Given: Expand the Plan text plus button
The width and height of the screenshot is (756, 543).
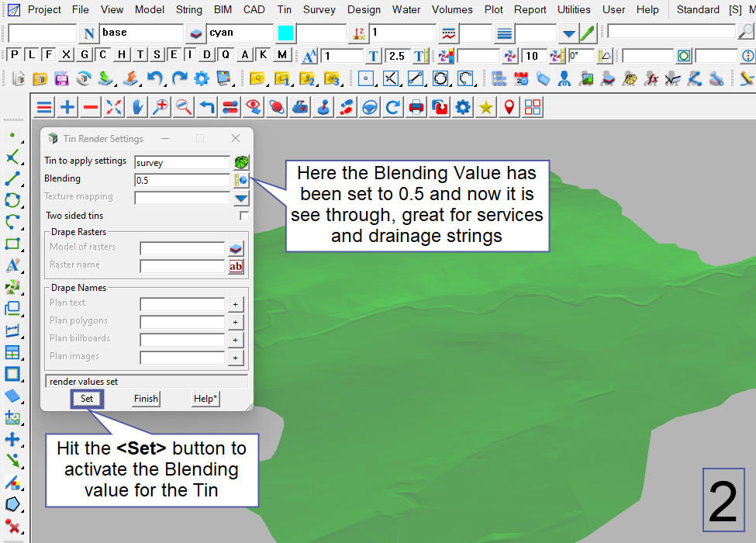Looking at the screenshot, I should tap(236, 304).
